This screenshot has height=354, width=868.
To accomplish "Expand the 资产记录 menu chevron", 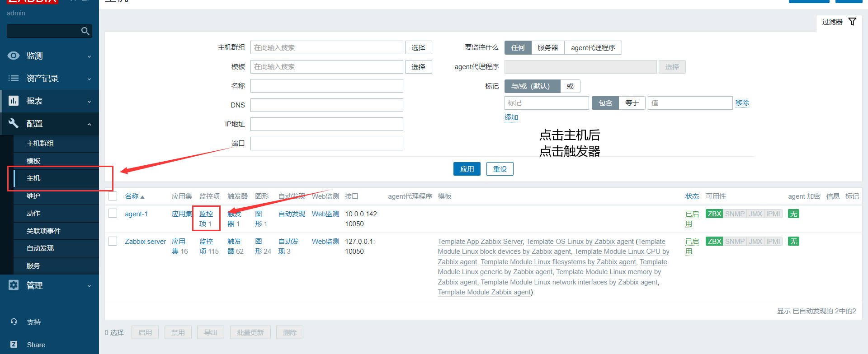I will (89, 79).
